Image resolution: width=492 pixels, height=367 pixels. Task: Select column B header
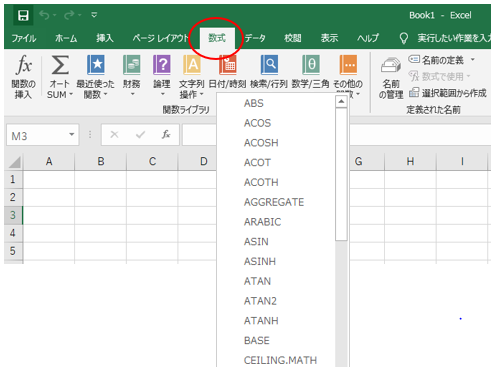[101, 162]
